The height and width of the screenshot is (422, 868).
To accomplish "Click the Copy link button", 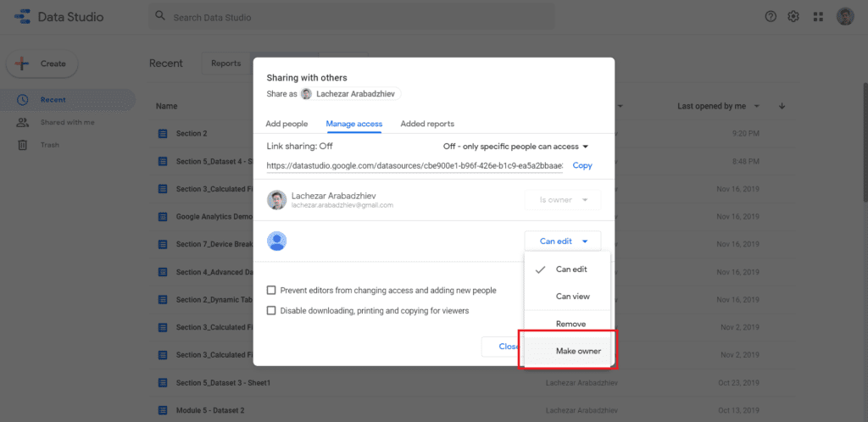I will (x=582, y=165).
